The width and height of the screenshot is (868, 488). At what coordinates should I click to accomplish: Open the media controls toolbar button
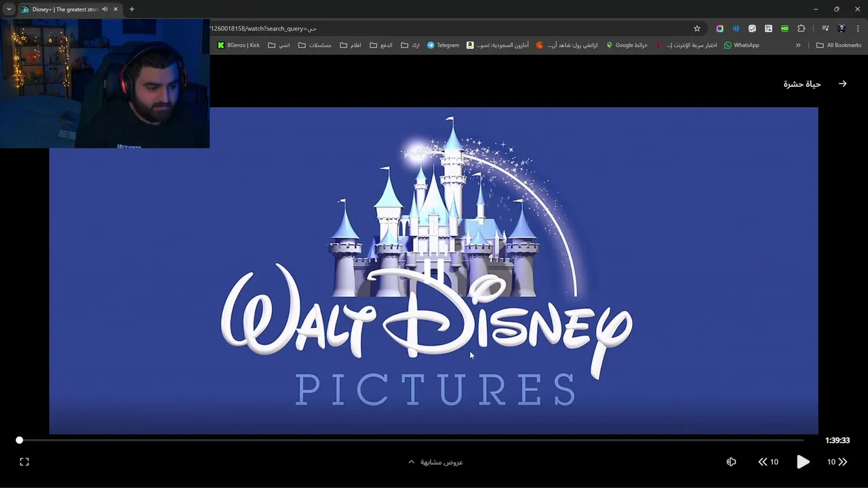pyautogui.click(x=825, y=28)
